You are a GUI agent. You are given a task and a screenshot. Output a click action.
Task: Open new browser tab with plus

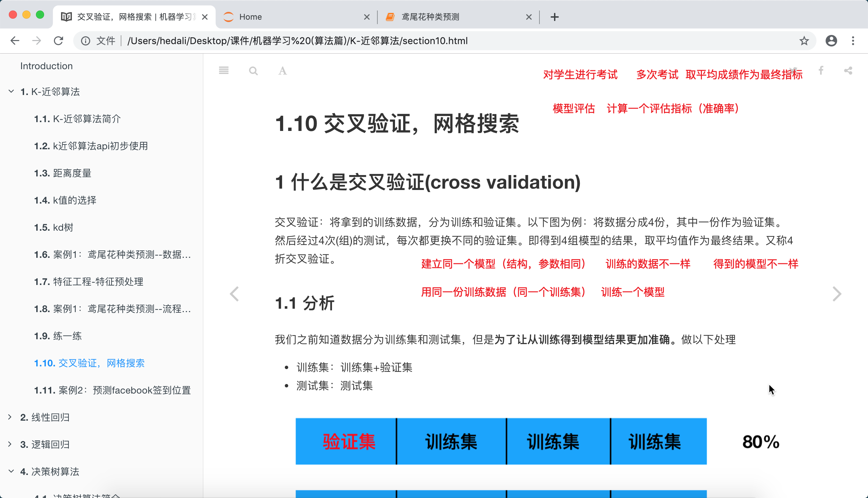tap(554, 17)
